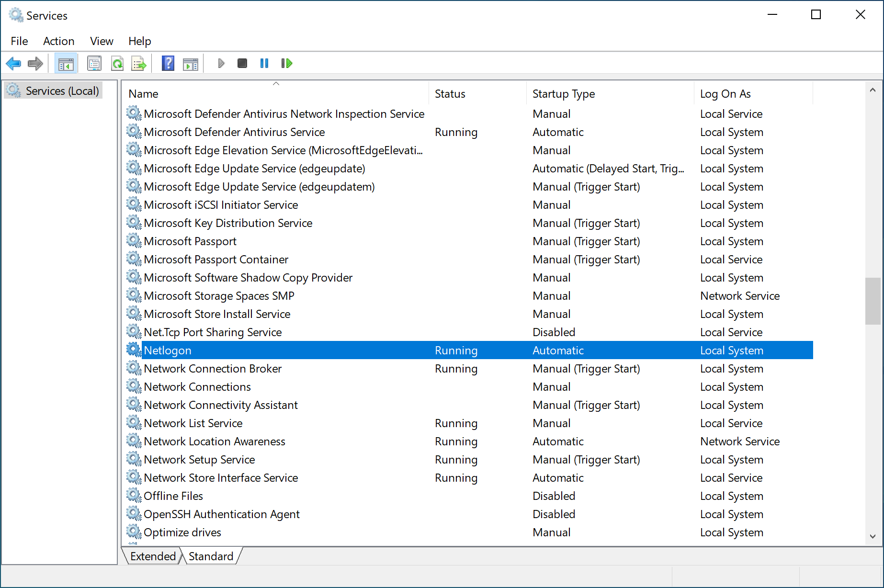Open Help using blue question-mark icon
Screen dimensions: 884x588
click(168, 63)
